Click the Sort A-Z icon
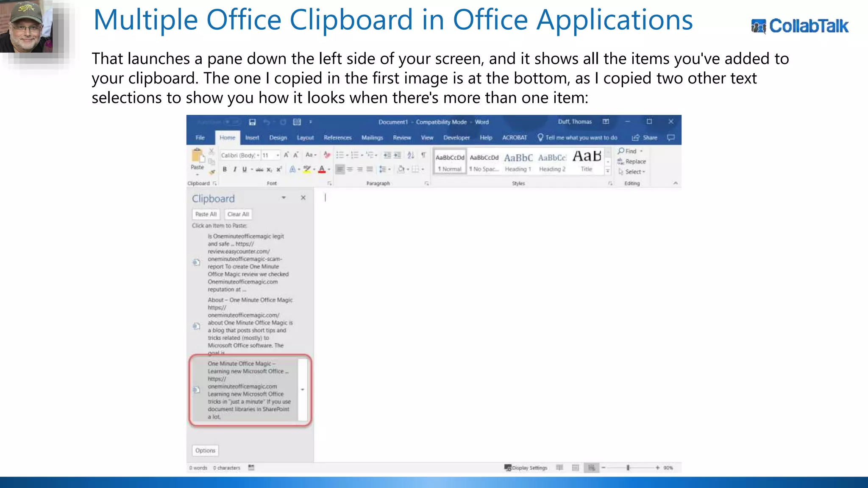The image size is (868, 488). (411, 155)
